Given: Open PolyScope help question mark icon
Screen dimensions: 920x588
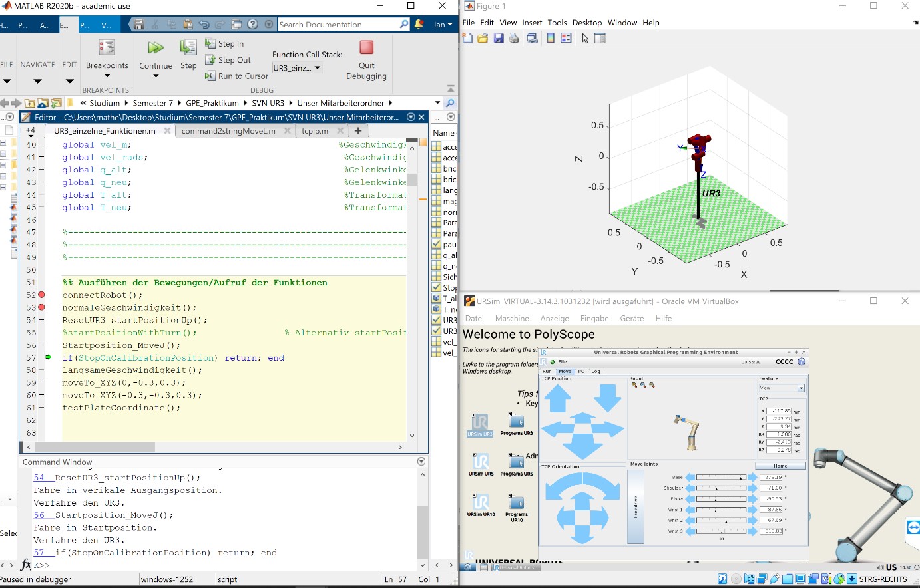Looking at the screenshot, I should 802,362.
